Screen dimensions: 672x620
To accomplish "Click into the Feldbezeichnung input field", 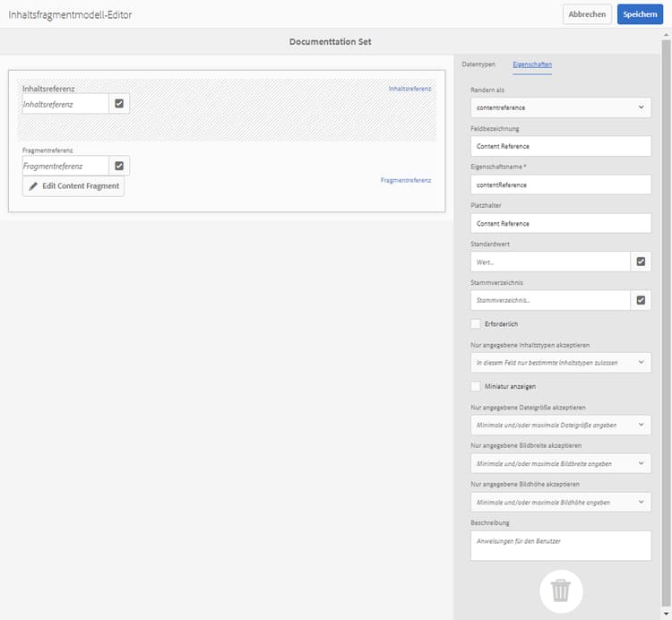I will click(x=561, y=146).
